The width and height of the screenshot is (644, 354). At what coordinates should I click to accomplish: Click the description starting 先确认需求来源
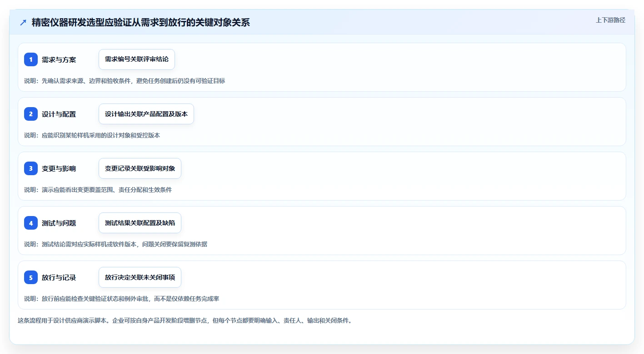click(x=125, y=81)
